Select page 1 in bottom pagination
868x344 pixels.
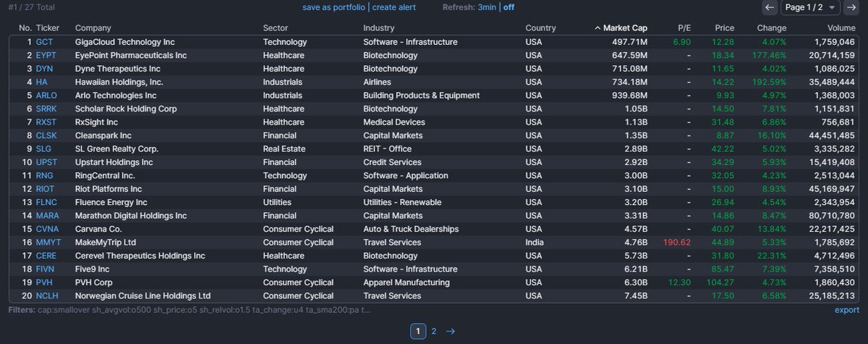[418, 331]
